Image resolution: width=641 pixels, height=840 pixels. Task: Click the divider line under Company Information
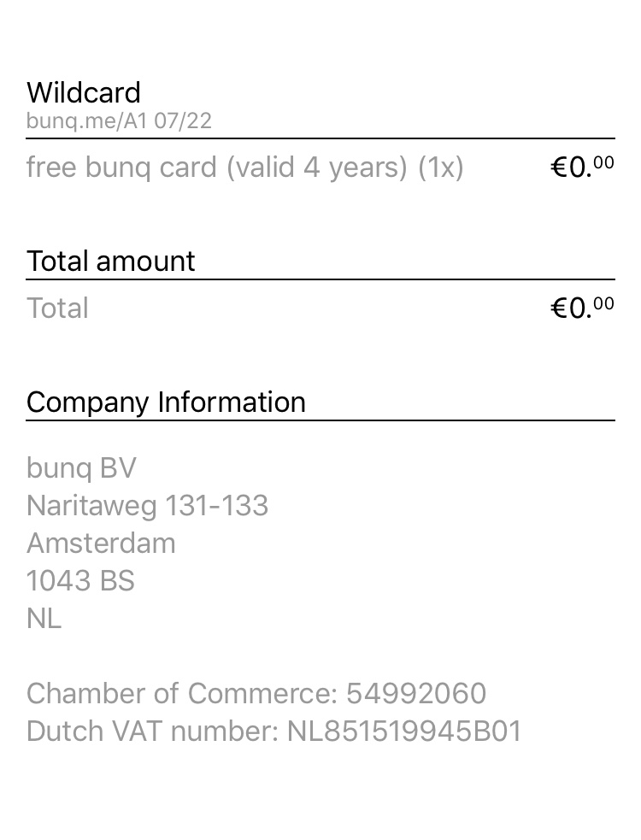320,420
